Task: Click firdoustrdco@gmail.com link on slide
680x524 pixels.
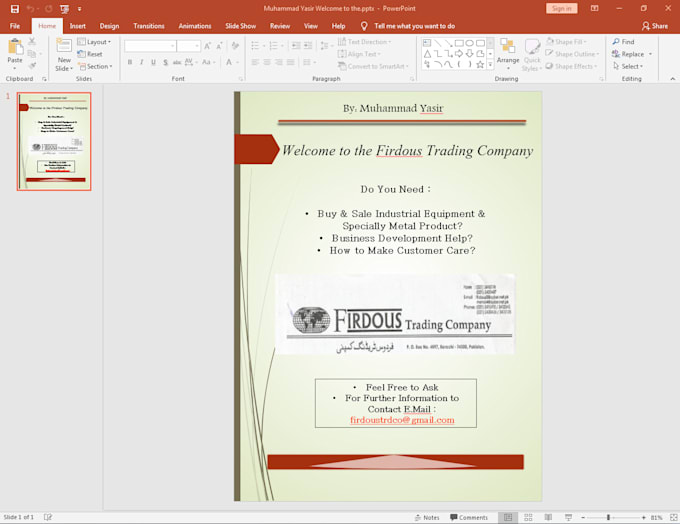Action: coord(402,420)
